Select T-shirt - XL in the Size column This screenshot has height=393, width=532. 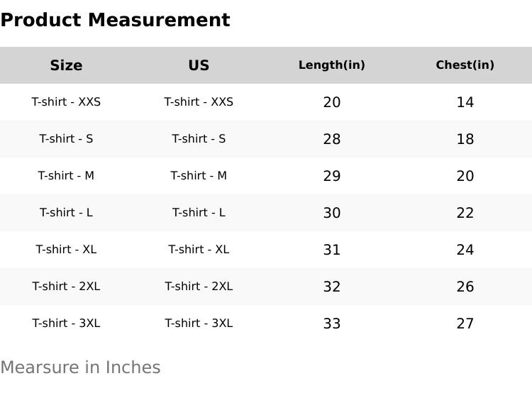click(66, 250)
